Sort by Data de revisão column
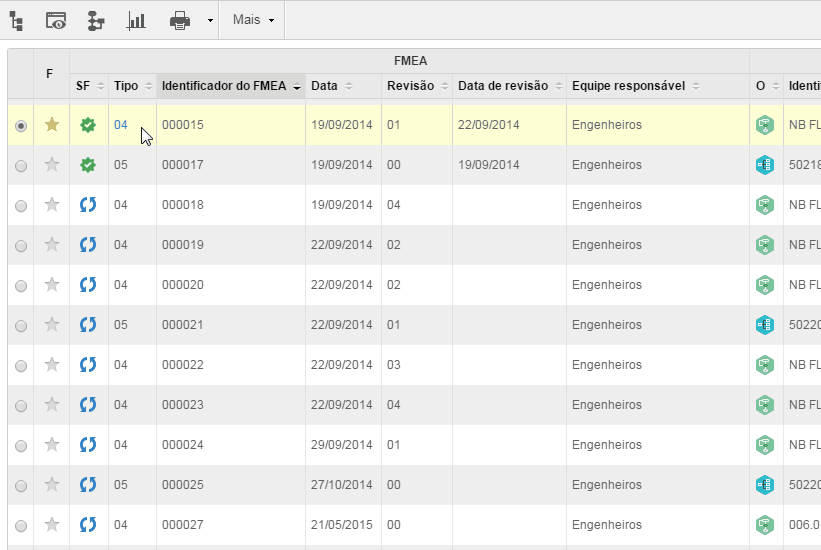 point(503,86)
